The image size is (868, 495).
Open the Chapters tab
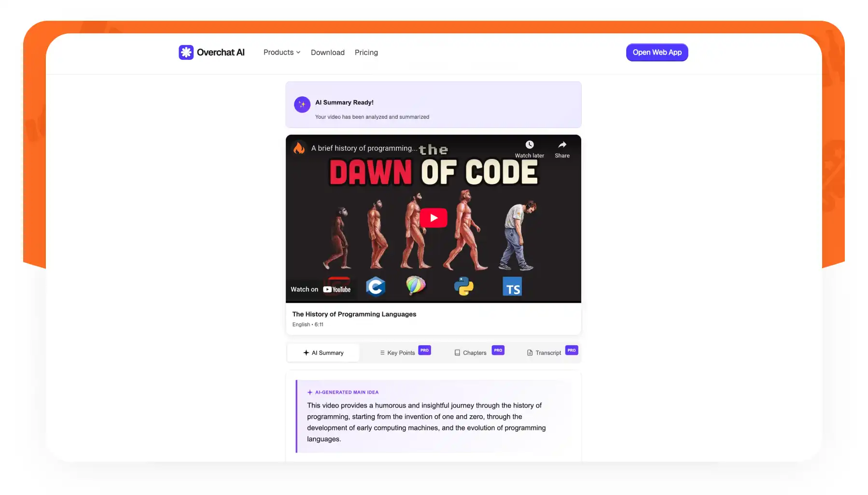(x=471, y=353)
